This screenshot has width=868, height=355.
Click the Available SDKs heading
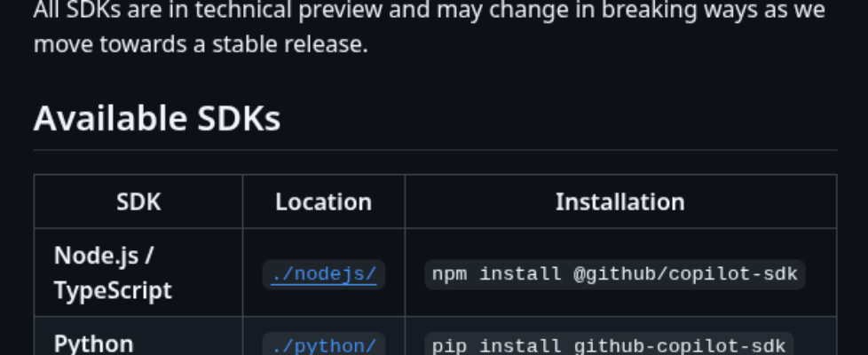157,119
